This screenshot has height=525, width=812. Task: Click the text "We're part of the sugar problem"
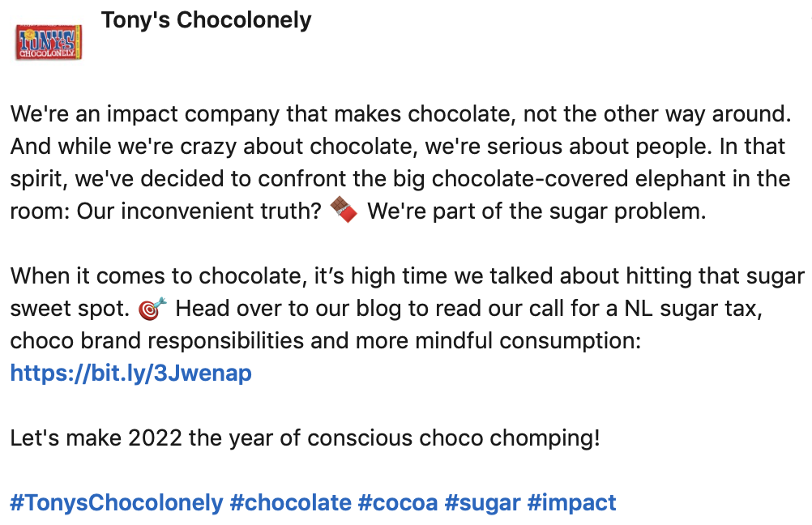coord(536,211)
